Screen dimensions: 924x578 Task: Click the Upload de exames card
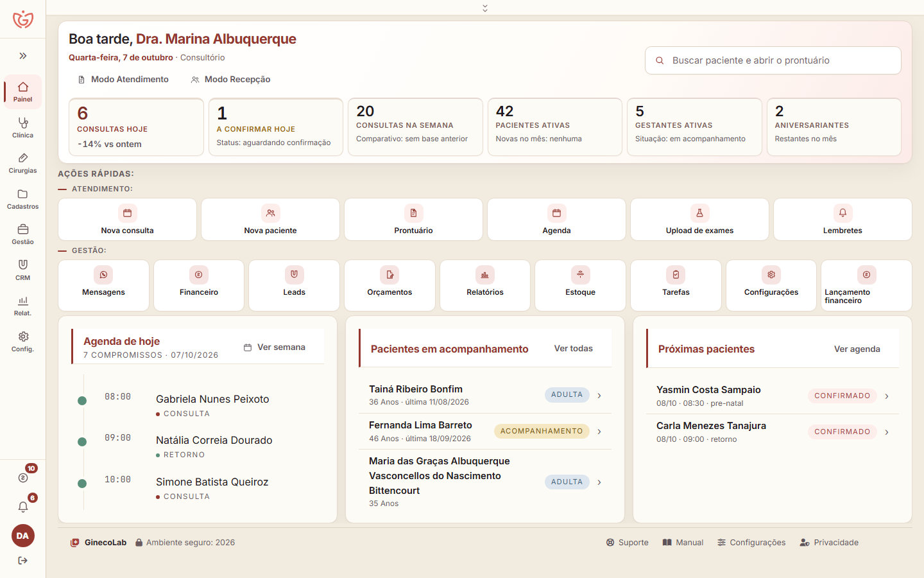[699, 220]
